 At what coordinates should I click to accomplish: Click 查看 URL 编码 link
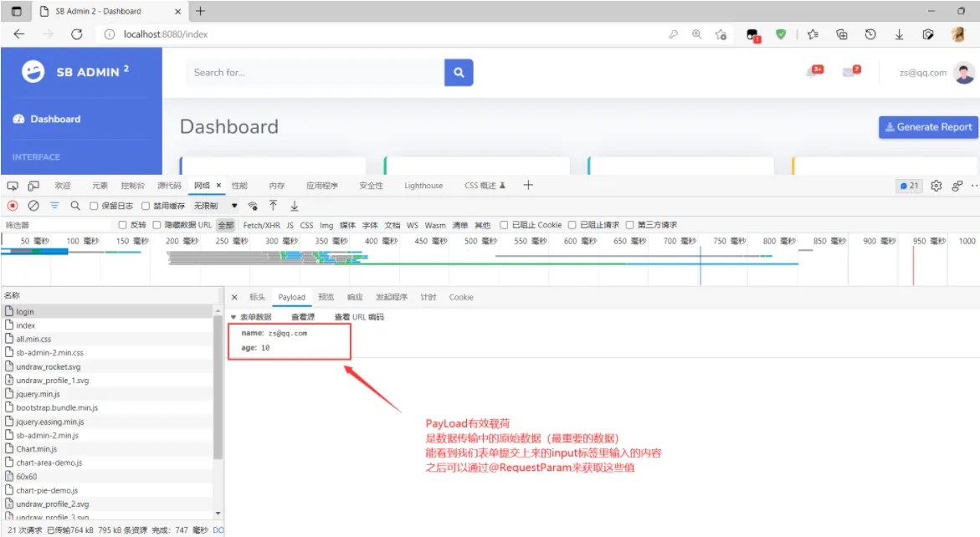click(359, 317)
